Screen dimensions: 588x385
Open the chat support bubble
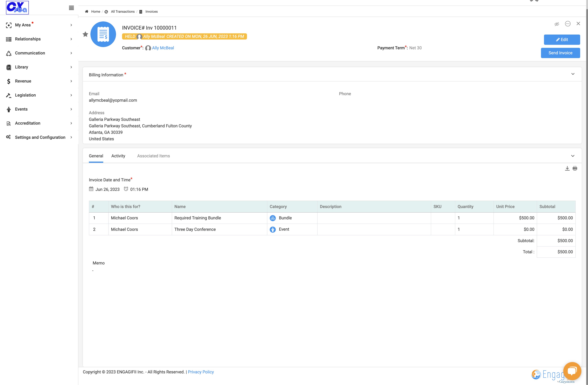tap(572, 371)
